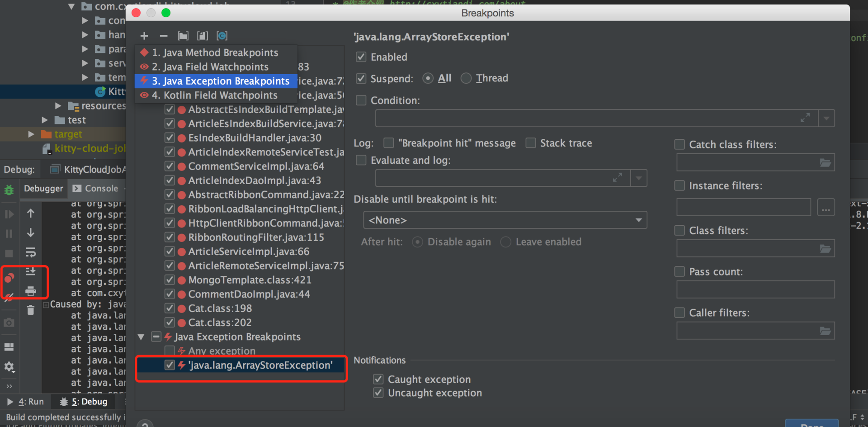868x427 pixels.
Task: Click the trash icon to clear console
Action: (x=31, y=310)
